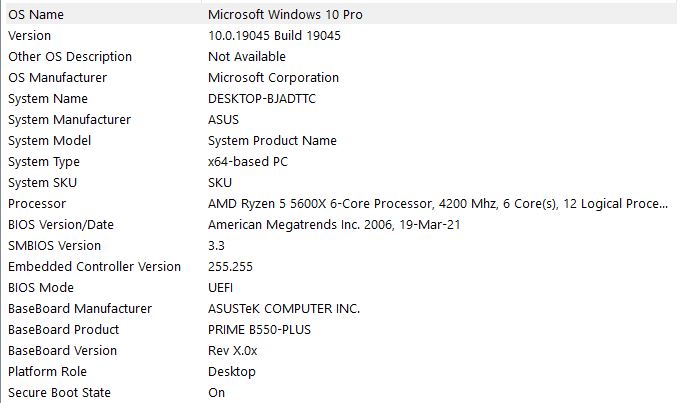Click the Secure Boot State row

click(x=59, y=392)
